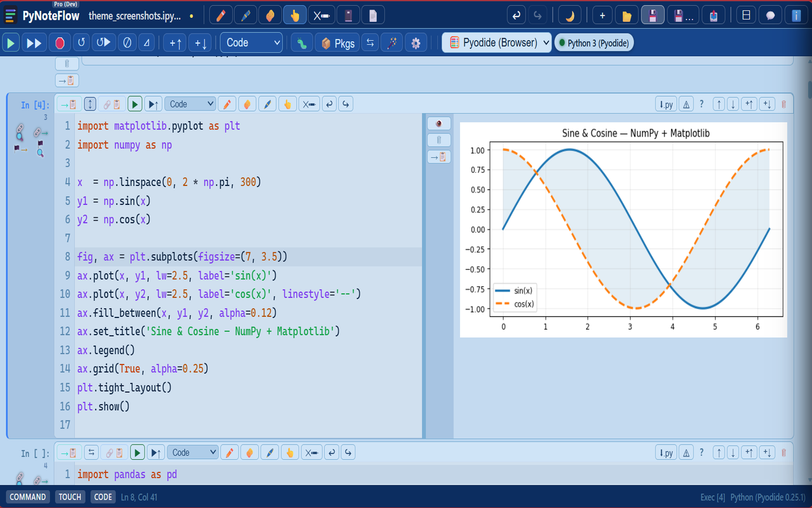The height and width of the screenshot is (508, 812).
Task: Click the document page icon in top toolbar
Action: [372, 15]
